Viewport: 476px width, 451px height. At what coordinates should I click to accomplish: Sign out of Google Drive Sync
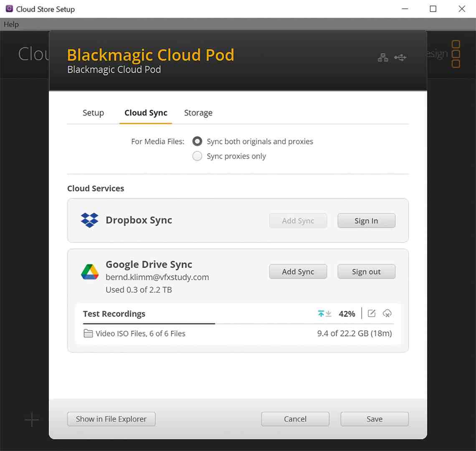[366, 271]
